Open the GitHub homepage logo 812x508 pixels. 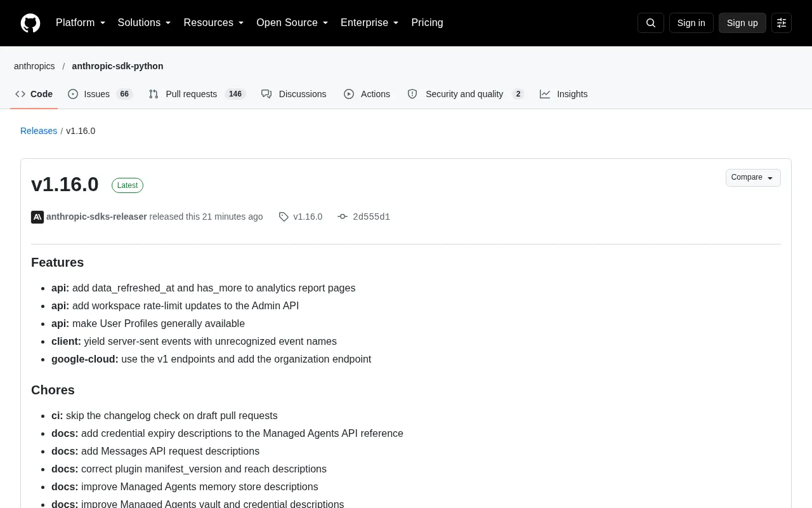(30, 23)
